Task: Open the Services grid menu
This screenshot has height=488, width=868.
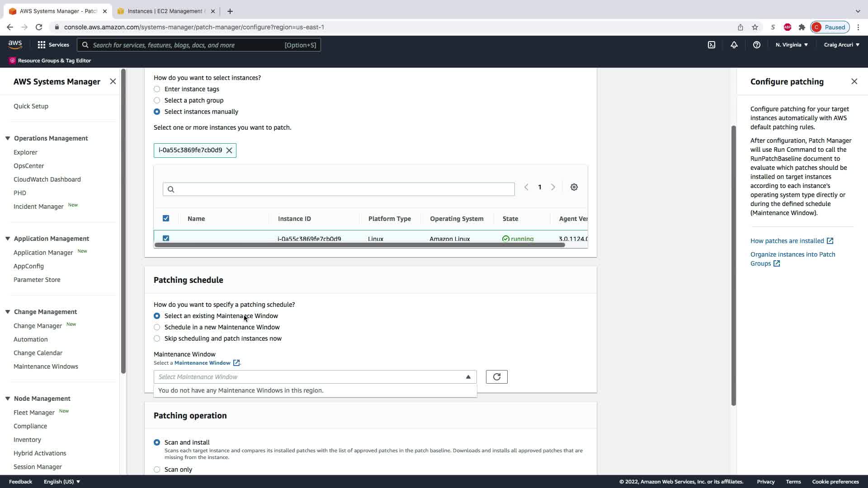Action: 53,45
